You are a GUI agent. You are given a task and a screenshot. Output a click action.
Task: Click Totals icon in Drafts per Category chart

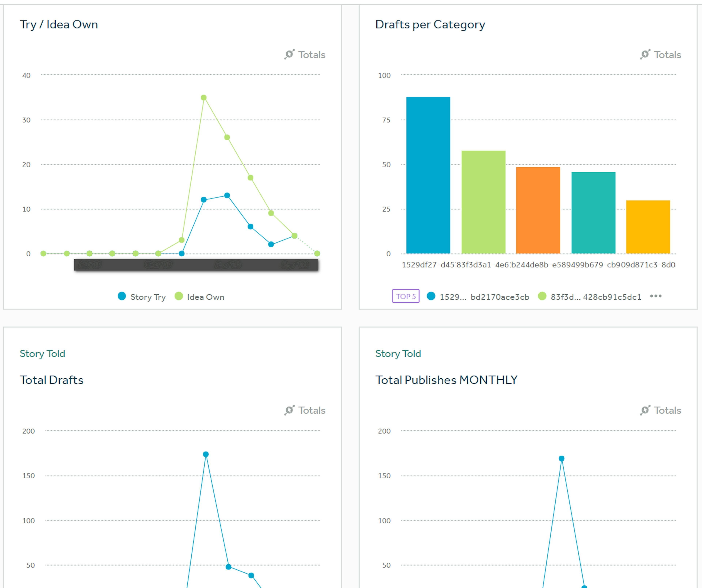click(645, 54)
